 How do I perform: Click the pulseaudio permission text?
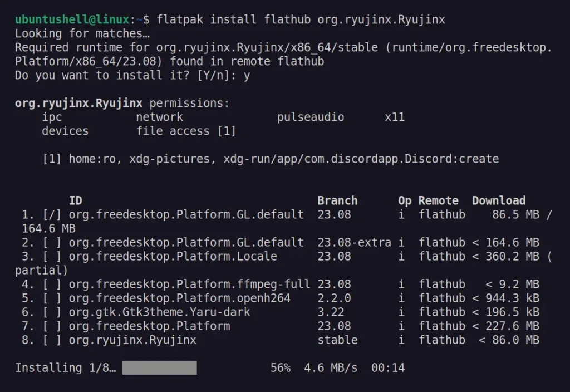[x=311, y=117]
